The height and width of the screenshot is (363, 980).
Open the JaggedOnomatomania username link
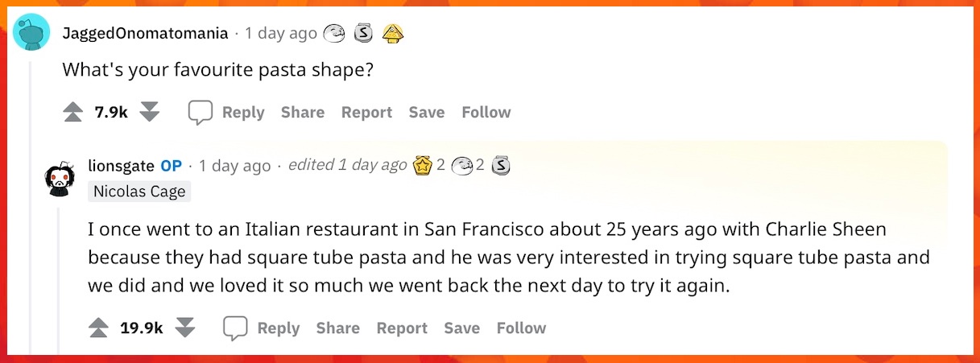tap(146, 33)
